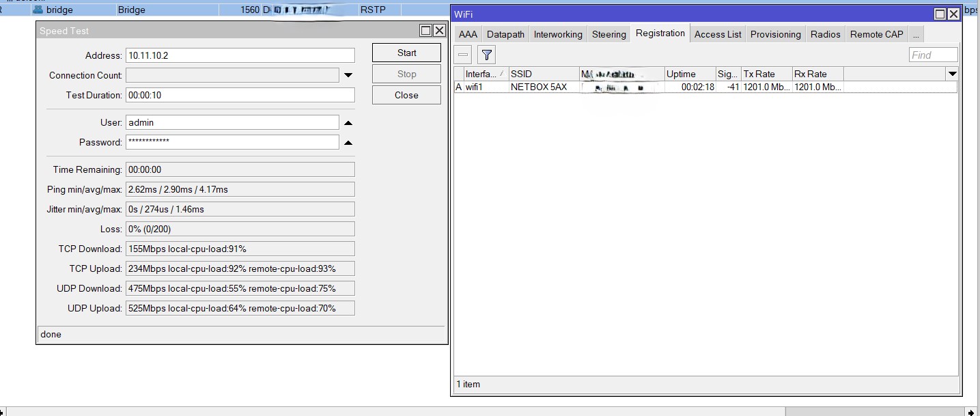Open the Steering tab
This screenshot has width=980, height=416.
pos(608,34)
